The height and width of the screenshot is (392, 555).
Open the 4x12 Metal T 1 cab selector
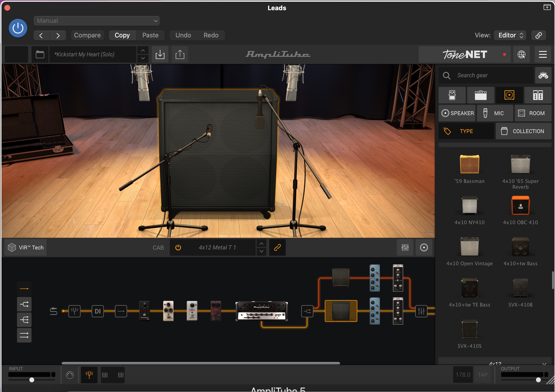pos(217,247)
